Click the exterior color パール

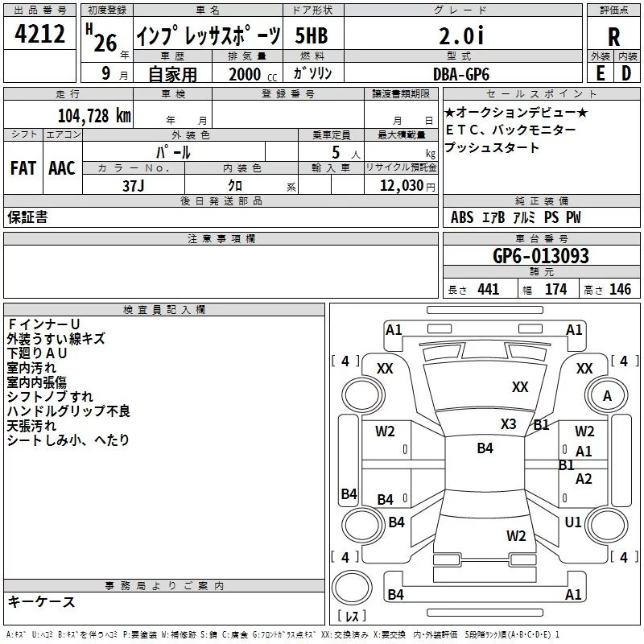[173, 152]
